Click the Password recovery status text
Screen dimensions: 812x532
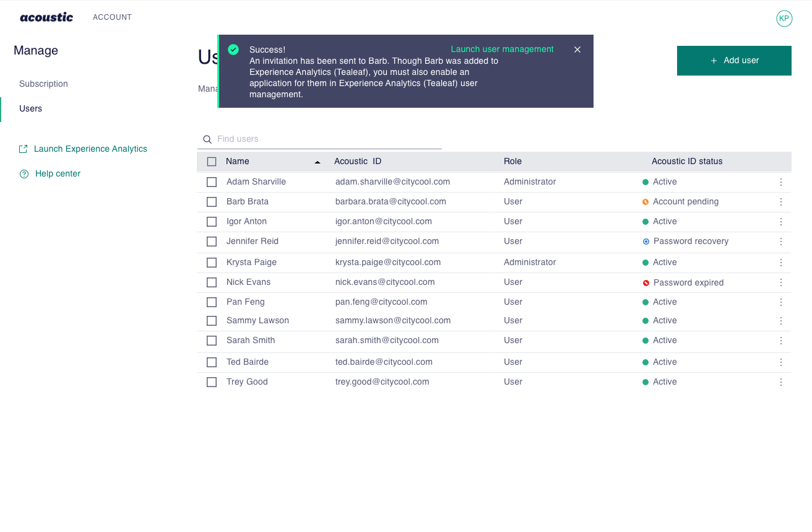tap(691, 241)
